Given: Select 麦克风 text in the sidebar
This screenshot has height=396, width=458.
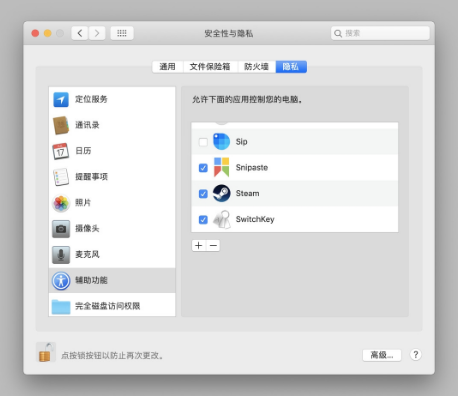Looking at the screenshot, I should pos(87,255).
